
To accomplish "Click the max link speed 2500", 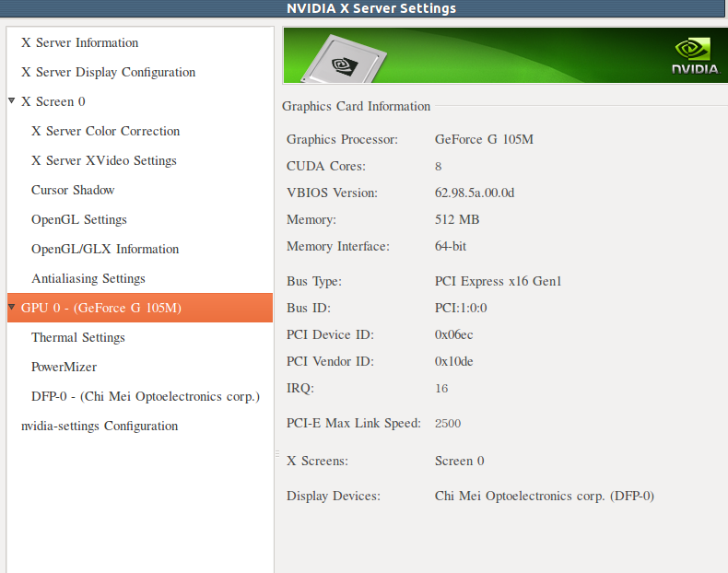I will pyautogui.click(x=448, y=424).
